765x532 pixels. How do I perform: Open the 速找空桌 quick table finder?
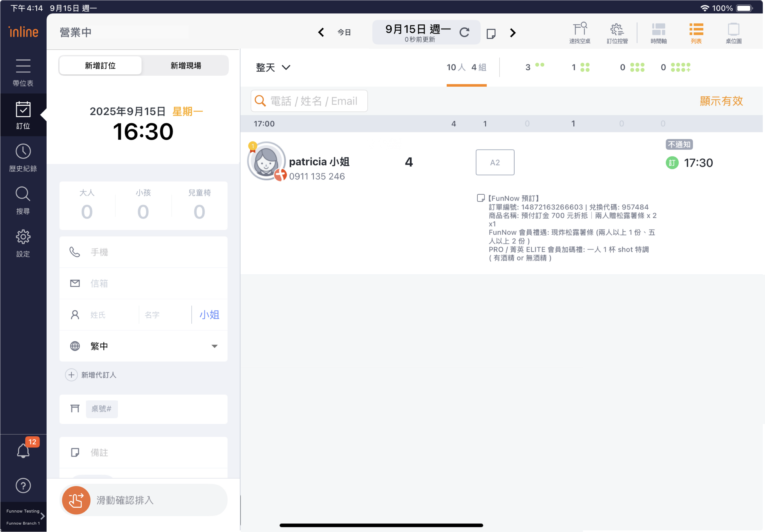point(579,33)
